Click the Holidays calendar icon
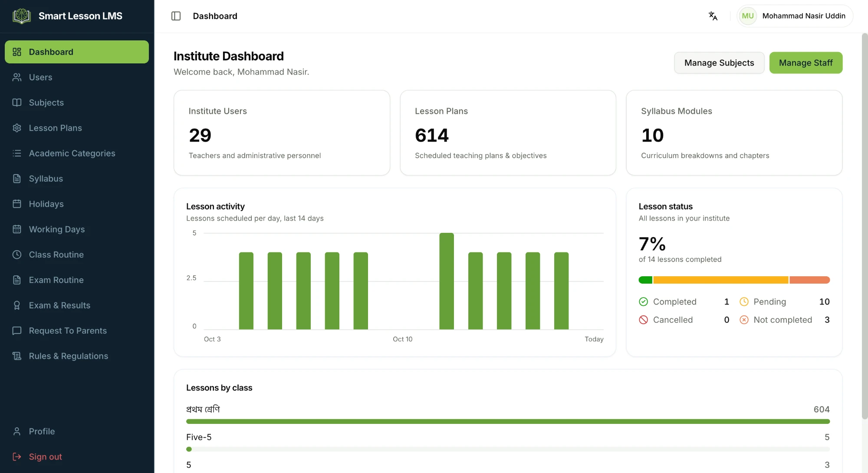The image size is (868, 473). (17, 204)
